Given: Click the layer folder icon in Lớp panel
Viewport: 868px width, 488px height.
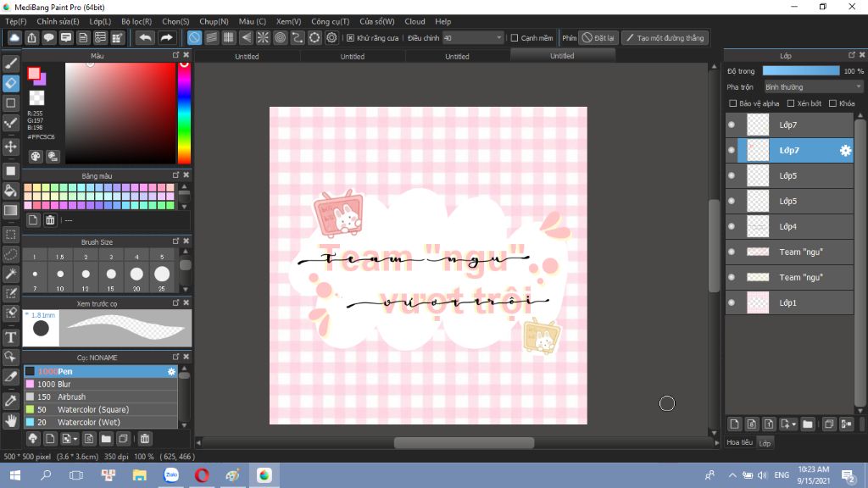Looking at the screenshot, I should (808, 424).
